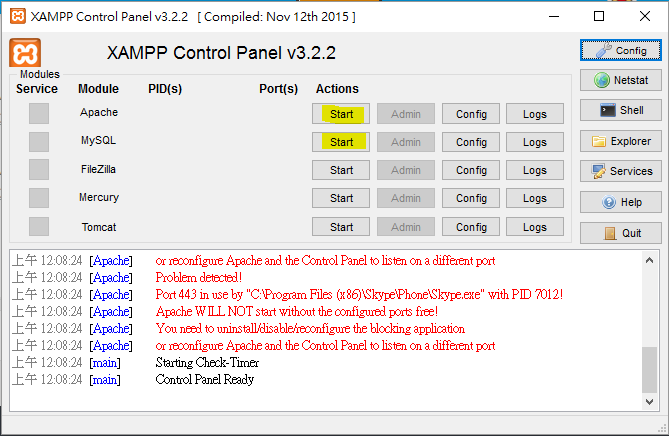Click the Apache module name label
669x436 pixels.
99,112
